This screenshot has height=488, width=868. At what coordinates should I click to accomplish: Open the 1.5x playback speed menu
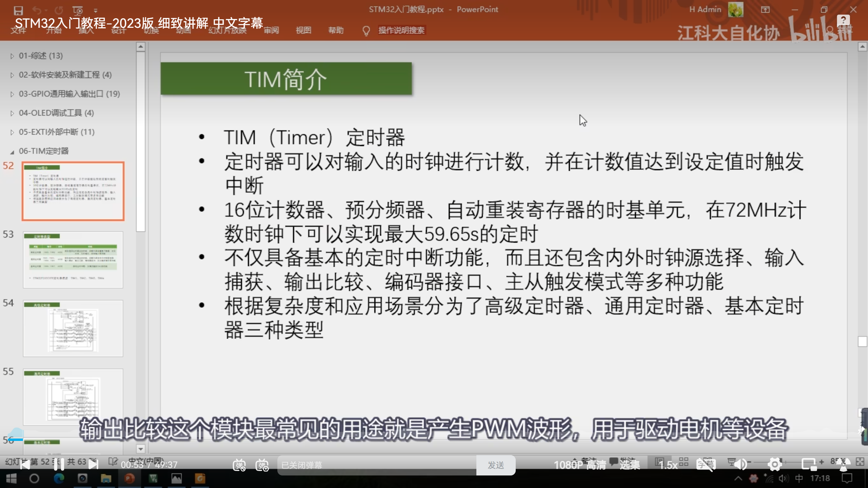coord(668,465)
